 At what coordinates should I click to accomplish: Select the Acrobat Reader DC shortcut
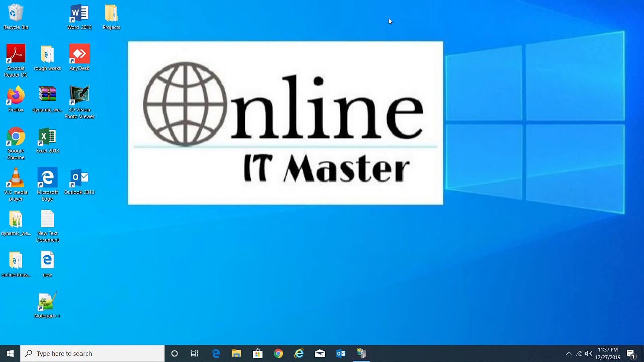pyautogui.click(x=16, y=61)
